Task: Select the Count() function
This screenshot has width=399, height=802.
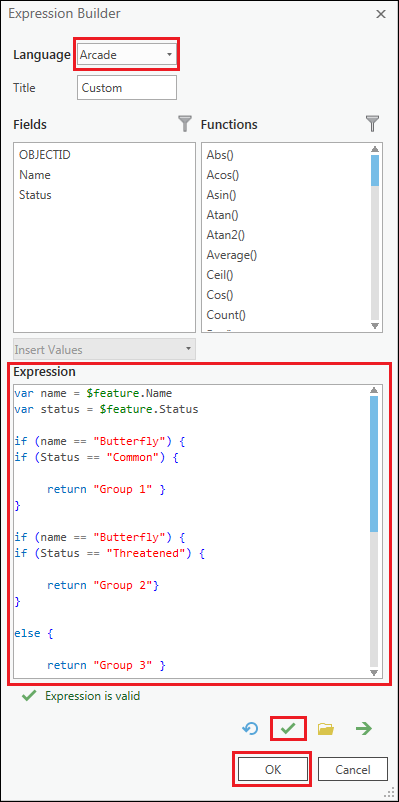Action: click(226, 315)
